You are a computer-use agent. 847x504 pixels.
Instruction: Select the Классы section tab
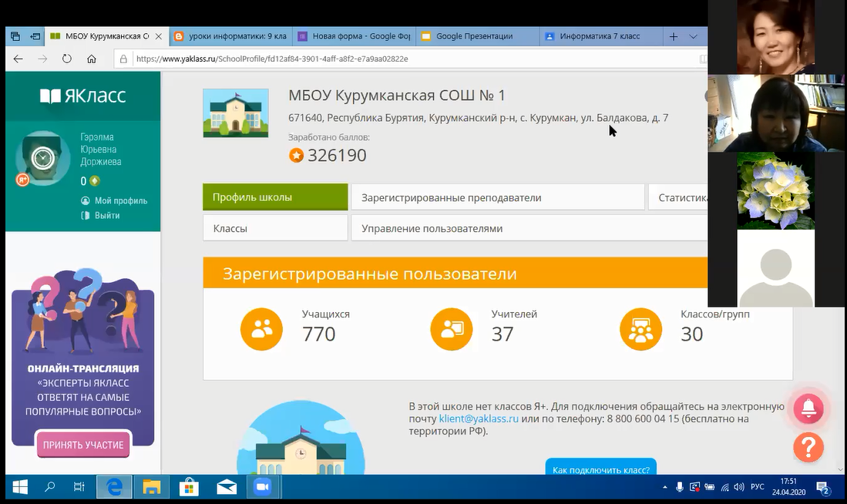click(x=275, y=228)
